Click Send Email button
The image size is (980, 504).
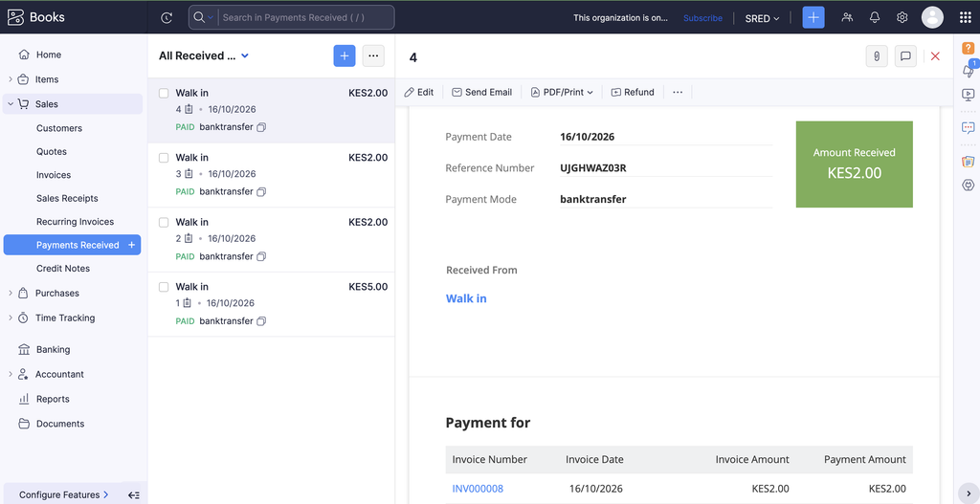tap(482, 93)
